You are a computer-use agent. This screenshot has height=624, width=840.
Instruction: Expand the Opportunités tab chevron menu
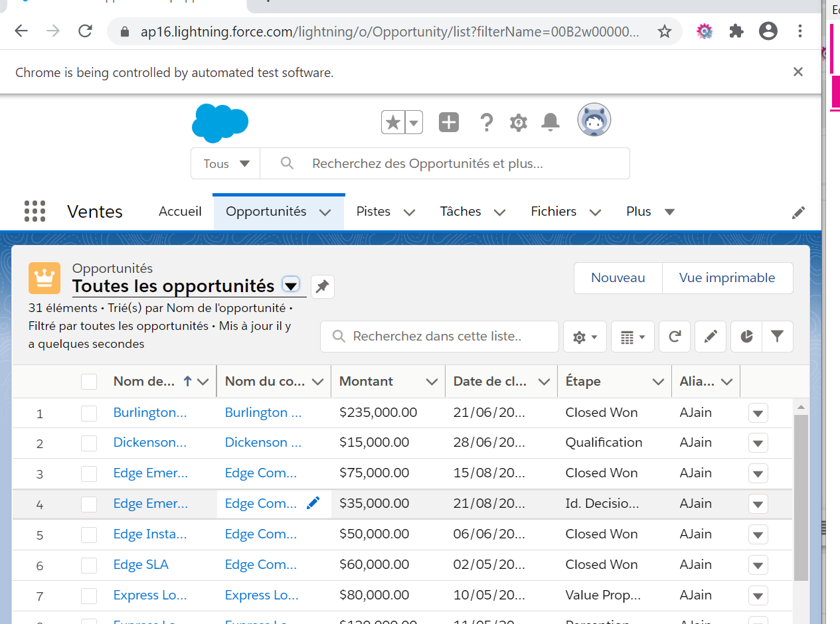point(325,212)
